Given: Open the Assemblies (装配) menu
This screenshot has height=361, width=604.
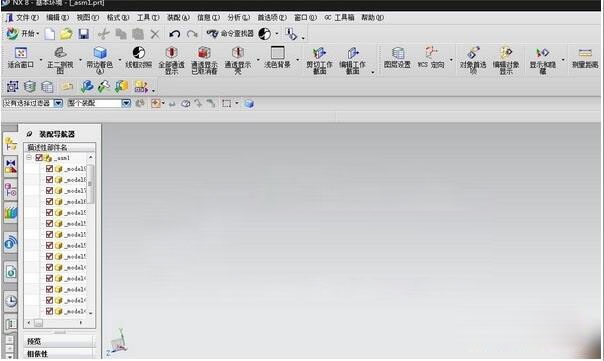Looking at the screenshot, I should point(178,18).
